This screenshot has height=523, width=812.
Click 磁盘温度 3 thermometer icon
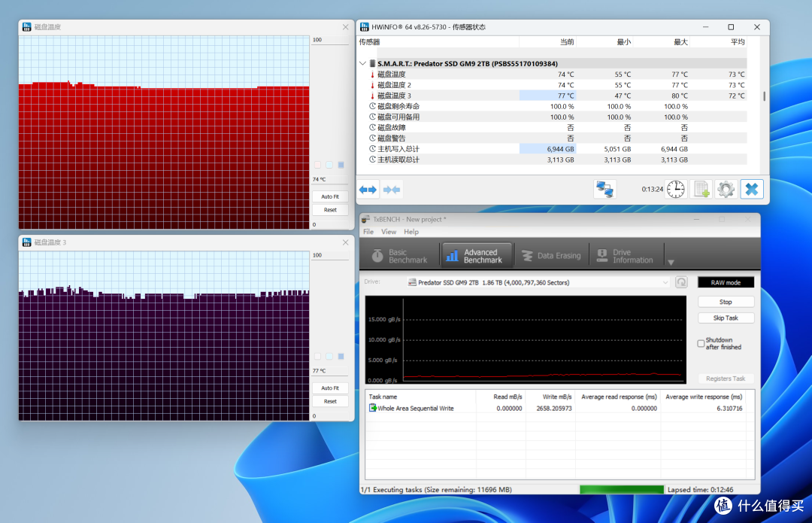coord(372,96)
